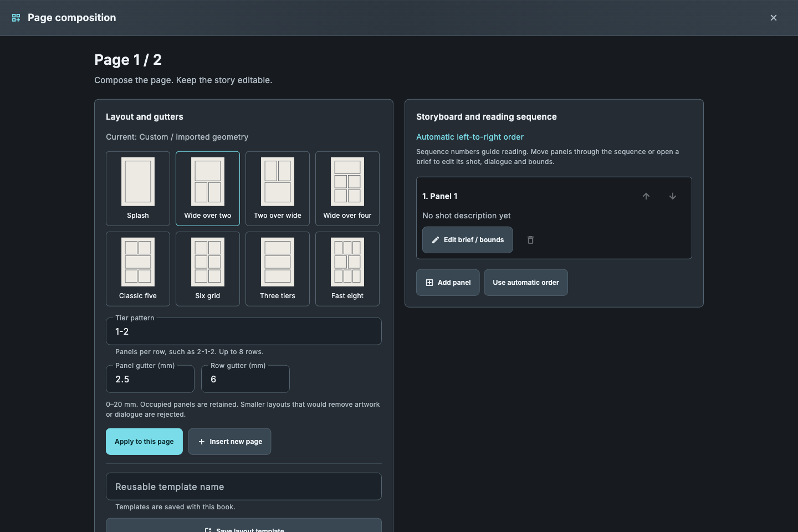Focus the Tier pattern field
The width and height of the screenshot is (798, 532).
pyautogui.click(x=244, y=331)
